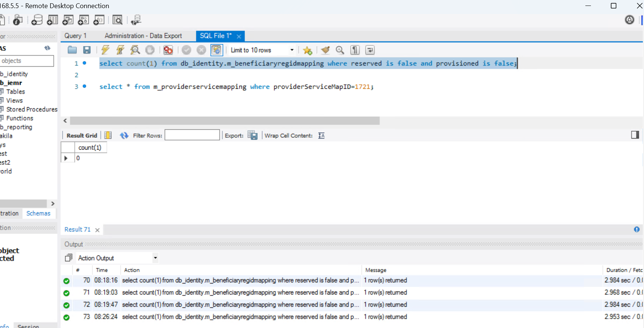Select the b_identity schema in navigator
The height and width of the screenshot is (328, 644).
pos(14,74)
